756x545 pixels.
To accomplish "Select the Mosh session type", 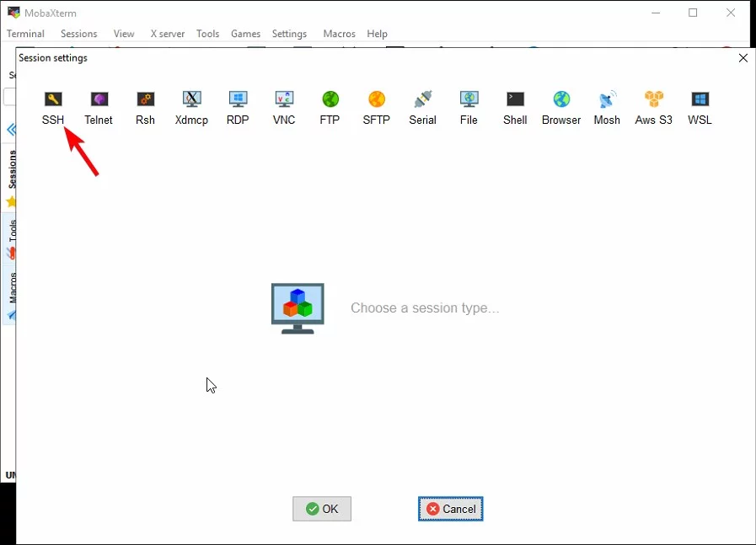I will pos(607,108).
